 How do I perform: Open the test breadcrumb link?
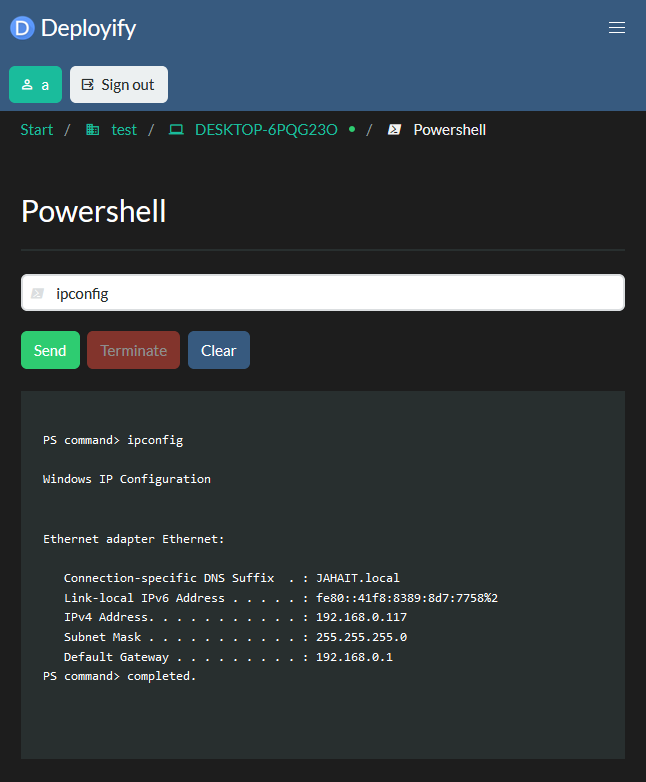click(x=124, y=130)
